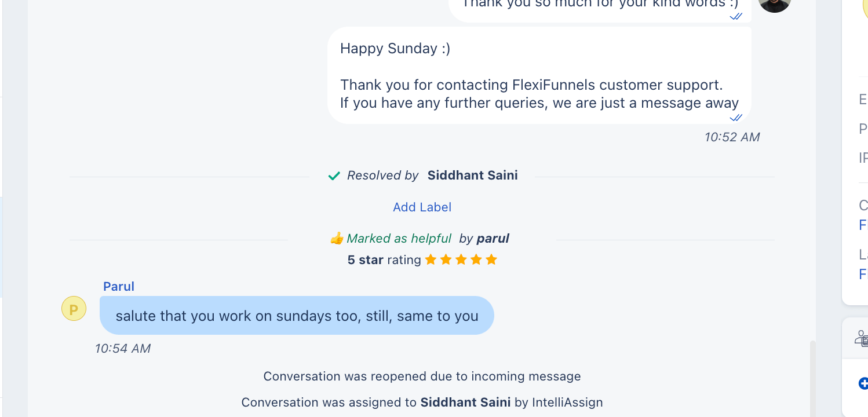This screenshot has width=868, height=417.
Task: Click the read-receipt ticks under Happy Sunday message
Action: point(736,118)
